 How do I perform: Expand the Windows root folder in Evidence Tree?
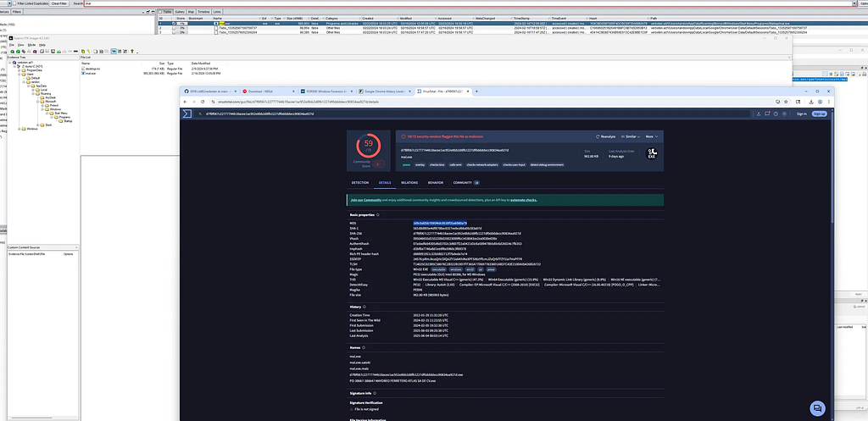[x=19, y=129]
